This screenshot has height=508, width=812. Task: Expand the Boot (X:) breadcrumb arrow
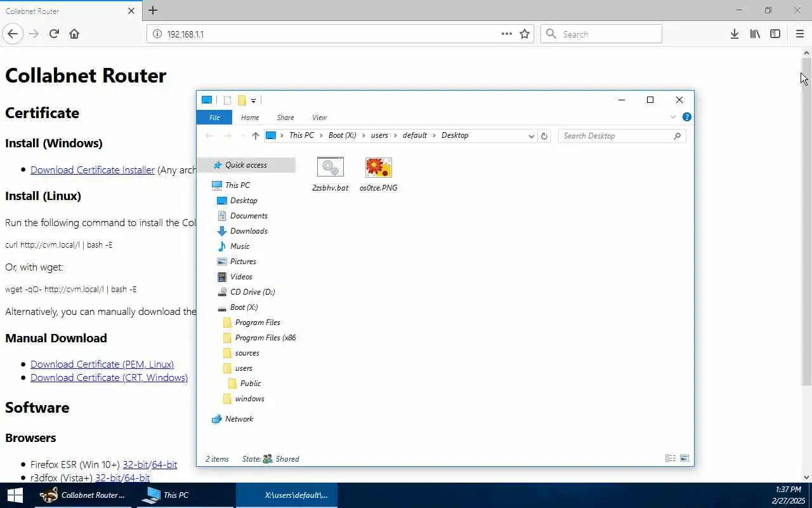363,135
